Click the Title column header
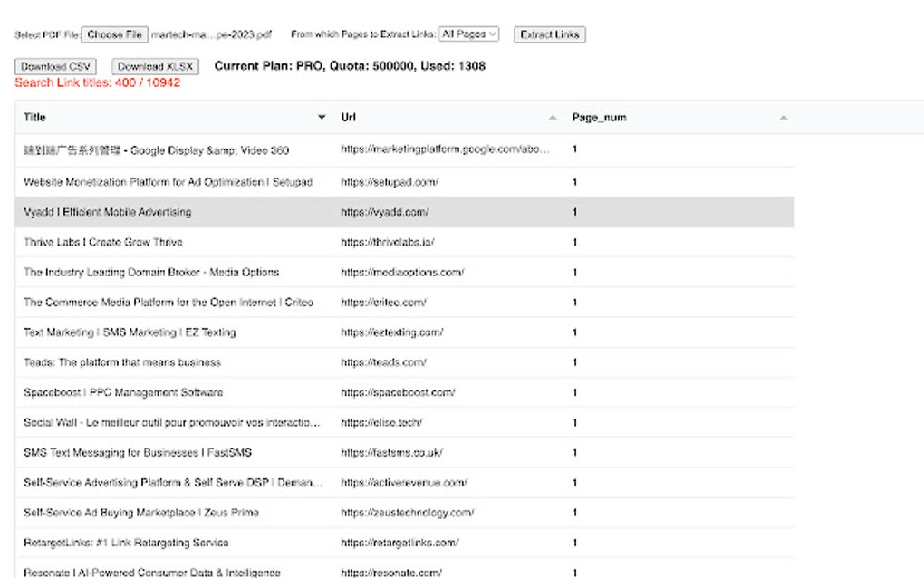The image size is (924, 578). (x=35, y=118)
